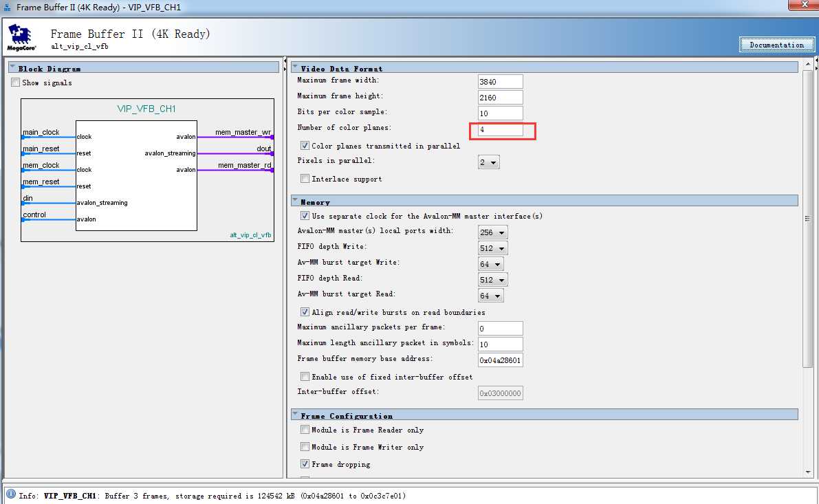This screenshot has height=504, width=819.
Task: Click the Maximum frame width field
Action: click(501, 81)
